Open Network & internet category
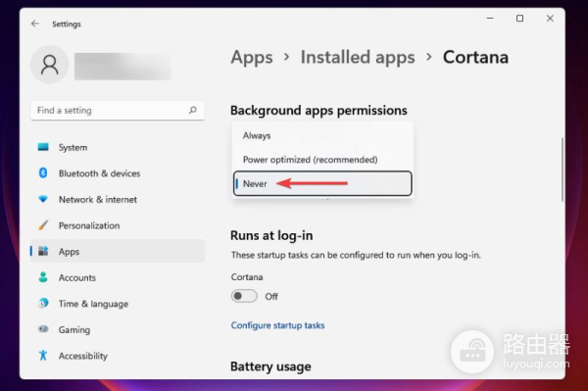This screenshot has width=588, height=391. (118, 200)
